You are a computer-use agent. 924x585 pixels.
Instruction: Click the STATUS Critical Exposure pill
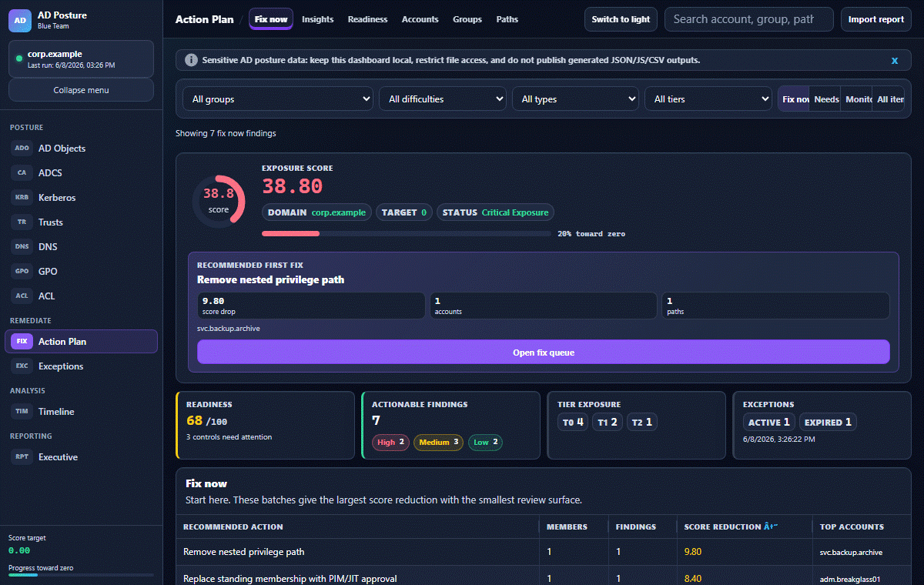pos(495,212)
